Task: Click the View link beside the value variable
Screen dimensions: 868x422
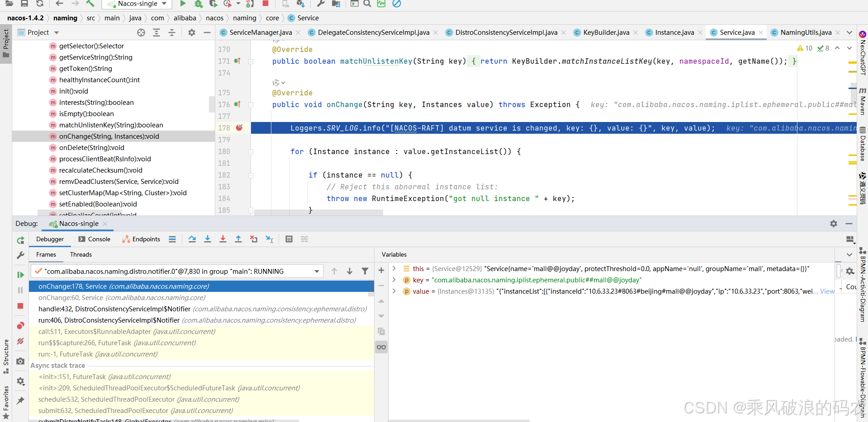Action: tap(827, 291)
